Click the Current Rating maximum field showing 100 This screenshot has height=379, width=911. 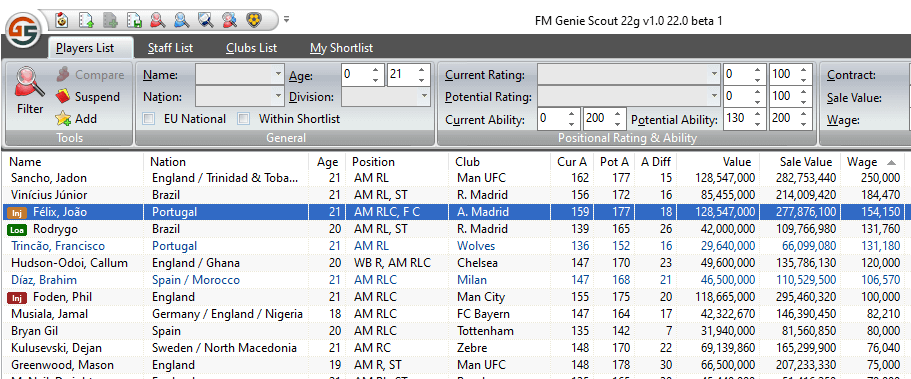pos(790,75)
